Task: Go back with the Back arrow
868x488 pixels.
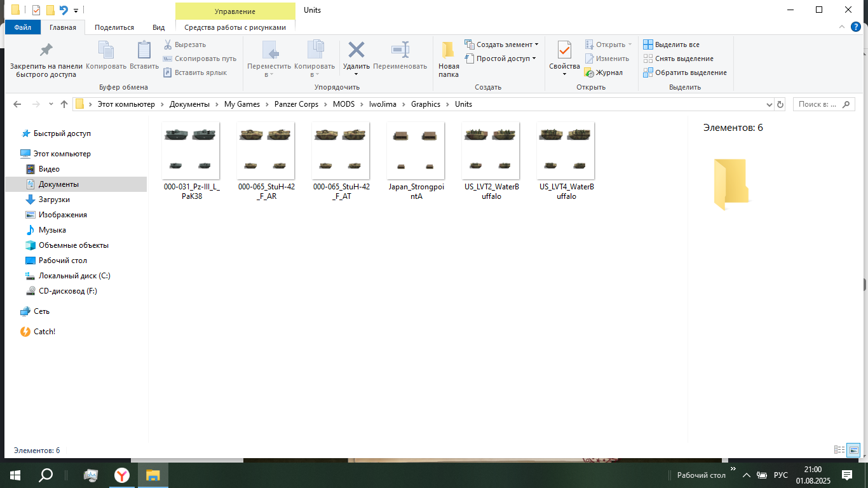Action: (x=17, y=104)
